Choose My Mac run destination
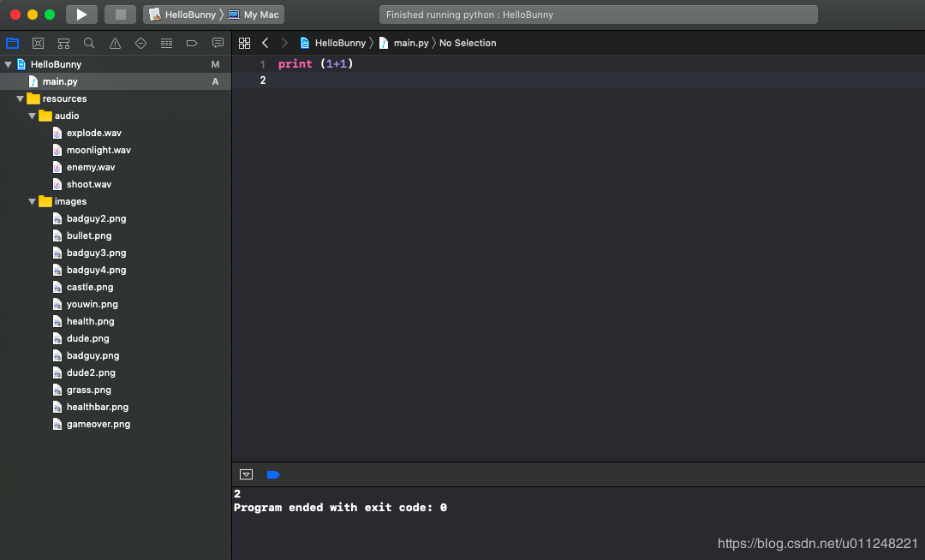Screen dimensions: 925x560 [254, 15]
